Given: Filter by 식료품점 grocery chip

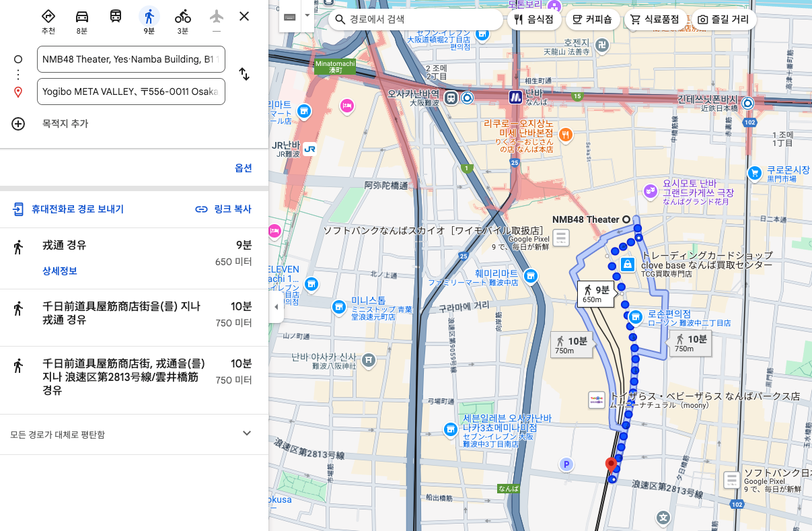Looking at the screenshot, I should tap(656, 20).
